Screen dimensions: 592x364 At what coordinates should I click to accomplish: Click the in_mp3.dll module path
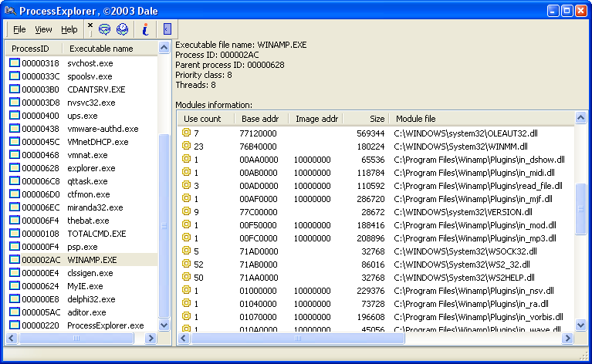point(475,238)
